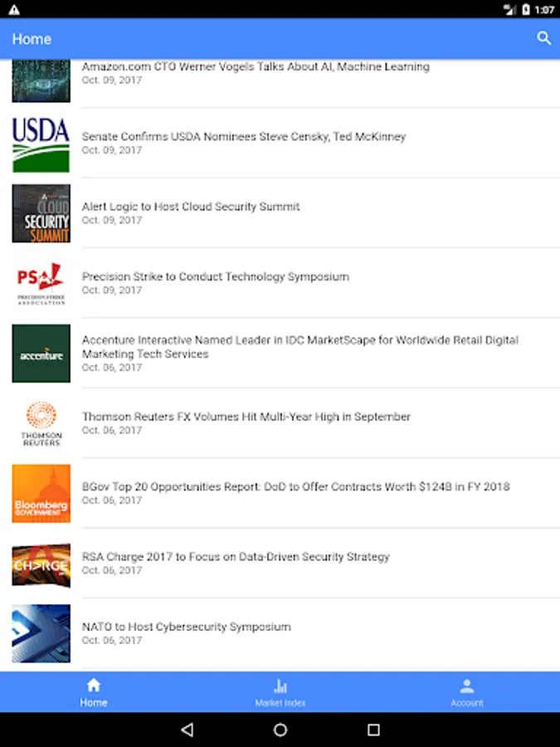The image size is (560, 747).
Task: Switch to the Account tab label
Action: click(466, 703)
